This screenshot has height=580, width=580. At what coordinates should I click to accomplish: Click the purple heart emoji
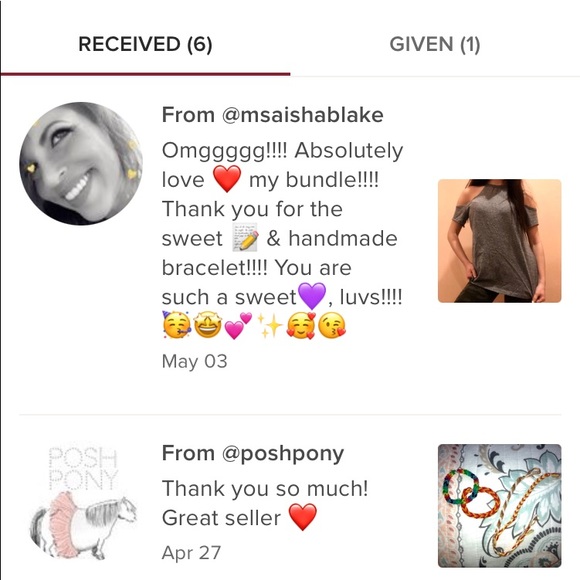coord(312,296)
